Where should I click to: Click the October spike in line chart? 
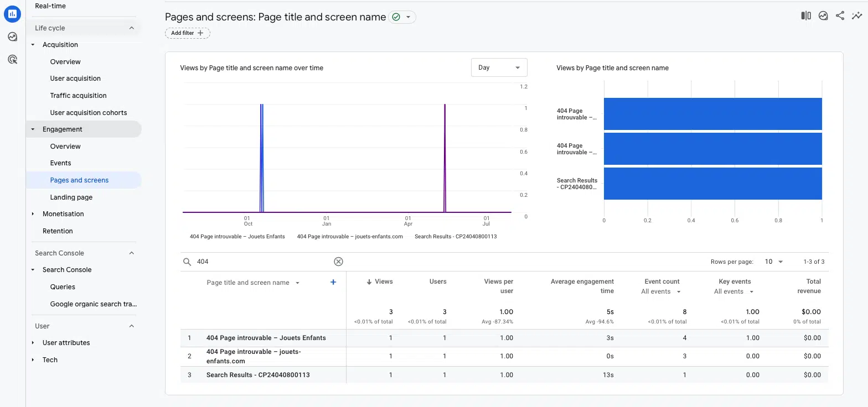261,158
